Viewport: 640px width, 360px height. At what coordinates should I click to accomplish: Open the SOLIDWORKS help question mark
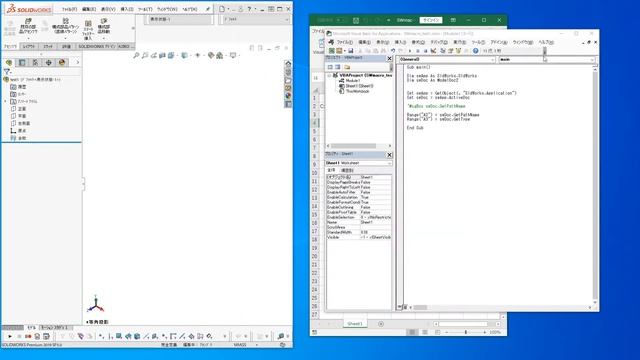(x=249, y=9)
